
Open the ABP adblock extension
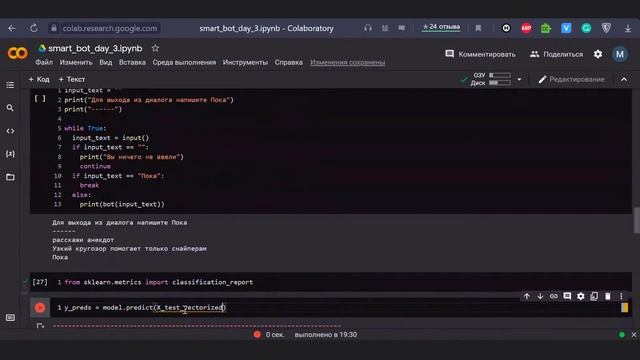[526, 28]
